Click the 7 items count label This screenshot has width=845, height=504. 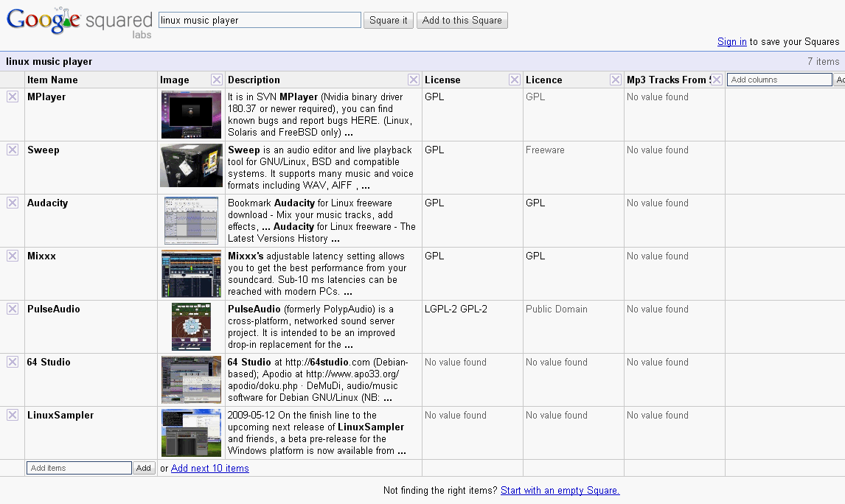click(x=823, y=61)
